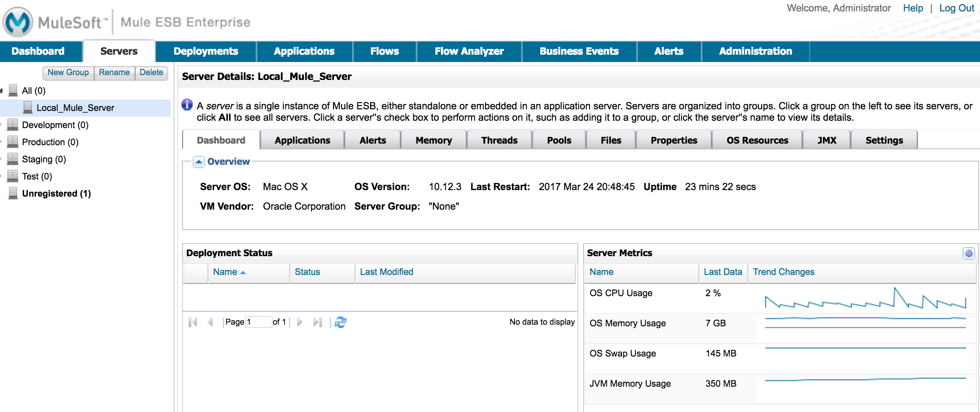Switch to the OS Resources tab
The width and height of the screenshot is (980, 412).
click(x=757, y=140)
